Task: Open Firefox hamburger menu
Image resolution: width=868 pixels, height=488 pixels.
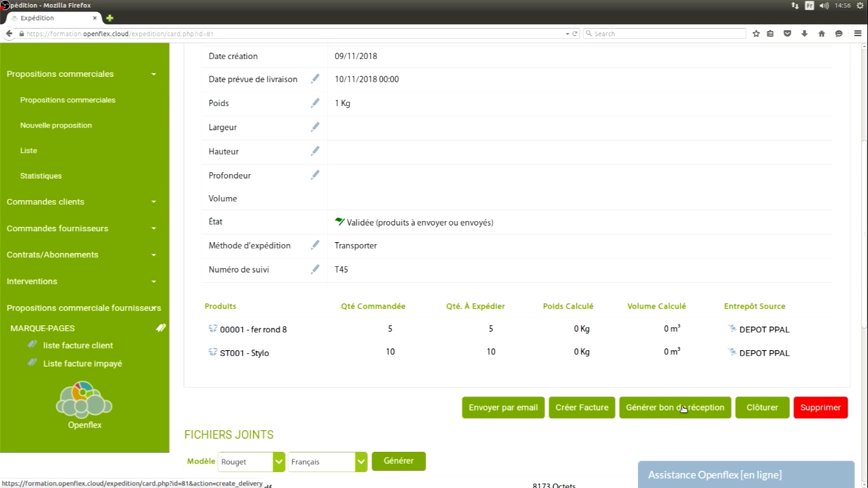Action: [857, 34]
